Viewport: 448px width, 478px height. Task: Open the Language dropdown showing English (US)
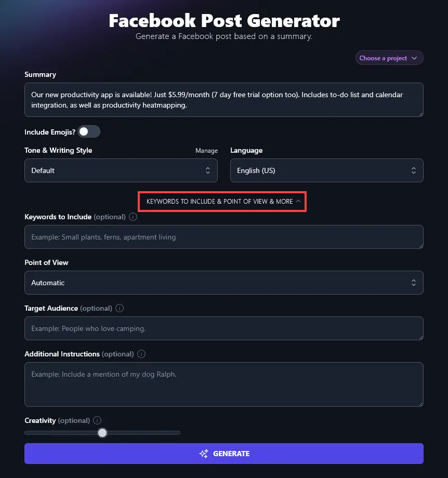(x=326, y=170)
